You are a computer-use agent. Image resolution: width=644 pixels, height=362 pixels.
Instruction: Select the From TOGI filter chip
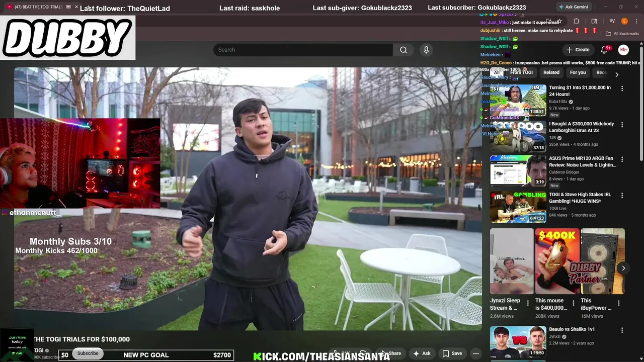coord(521,72)
